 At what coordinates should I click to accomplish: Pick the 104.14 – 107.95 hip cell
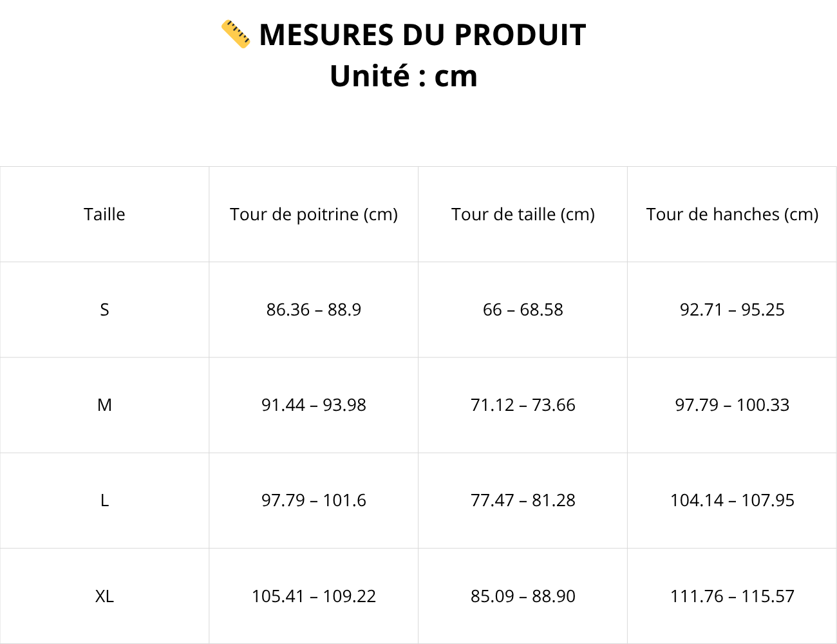point(732,500)
